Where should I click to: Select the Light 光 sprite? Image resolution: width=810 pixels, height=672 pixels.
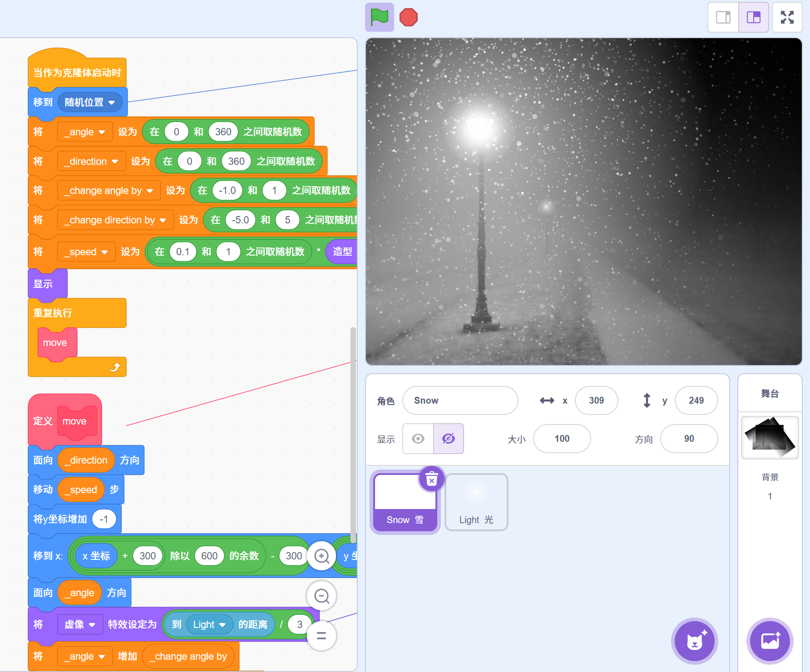pos(476,502)
